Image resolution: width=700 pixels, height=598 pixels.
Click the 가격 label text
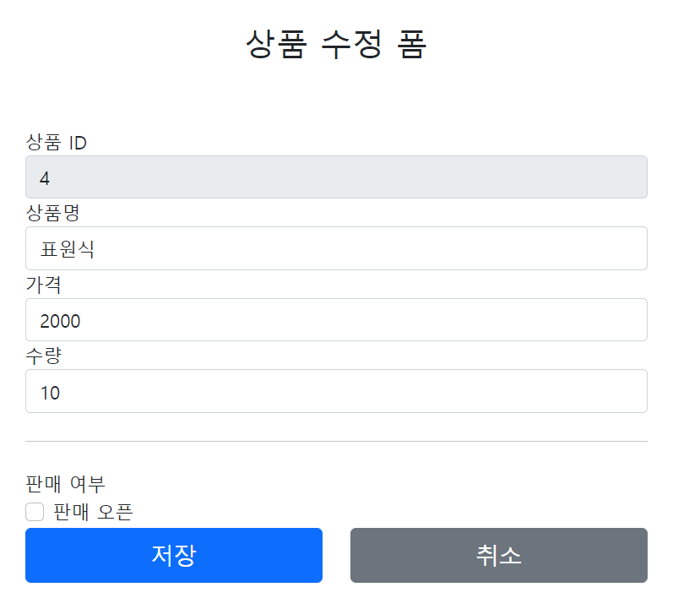[x=43, y=285]
